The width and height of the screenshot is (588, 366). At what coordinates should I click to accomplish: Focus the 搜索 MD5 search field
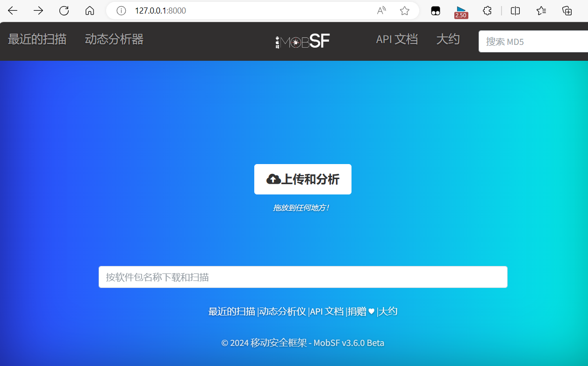(x=533, y=42)
